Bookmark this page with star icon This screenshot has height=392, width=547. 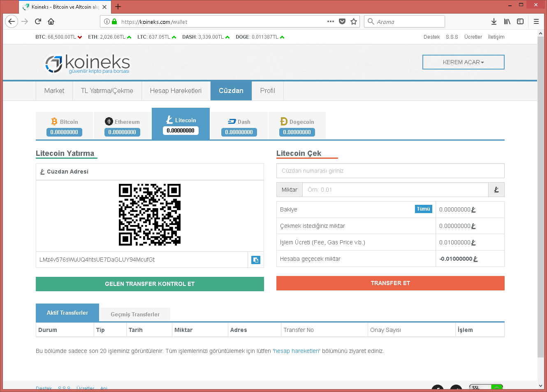(x=354, y=21)
